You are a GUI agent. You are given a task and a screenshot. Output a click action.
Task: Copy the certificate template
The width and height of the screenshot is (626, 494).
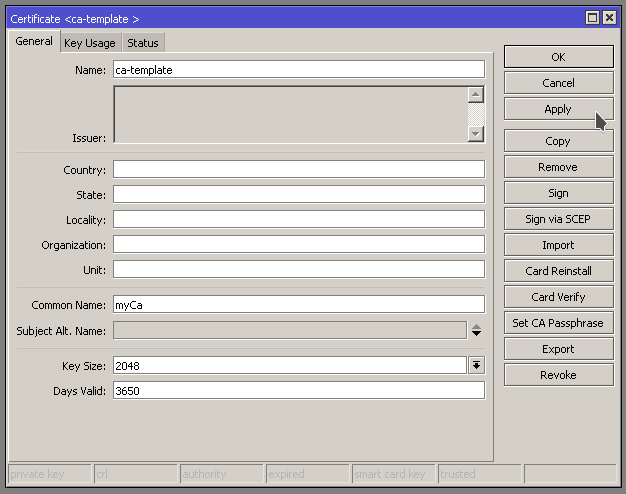click(x=558, y=141)
